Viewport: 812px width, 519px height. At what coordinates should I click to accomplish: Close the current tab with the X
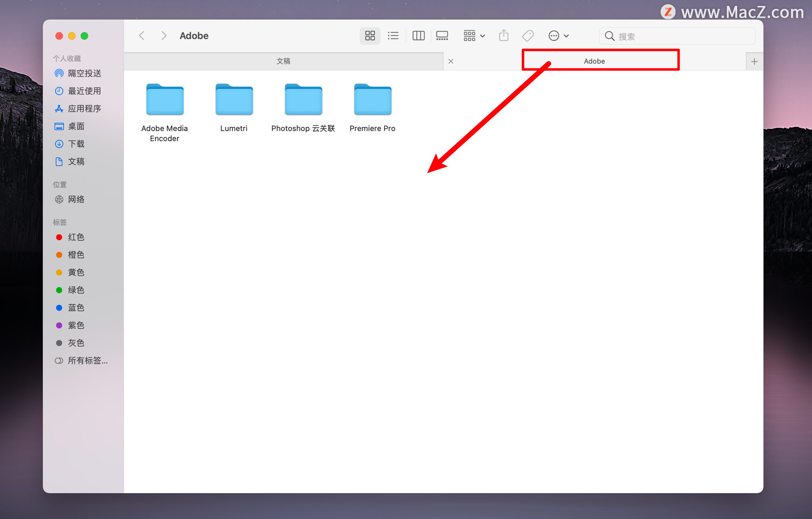[x=451, y=61]
